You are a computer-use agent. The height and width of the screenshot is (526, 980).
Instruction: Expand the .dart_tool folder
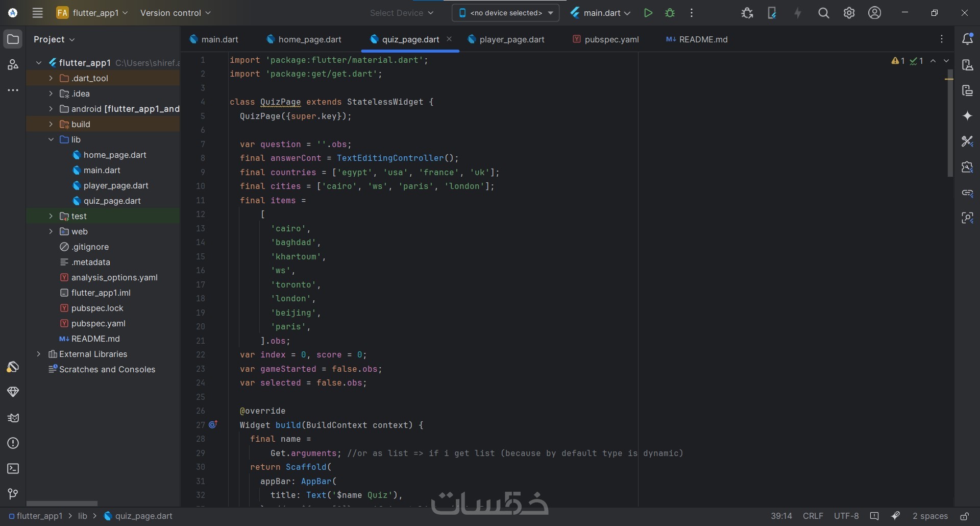51,78
